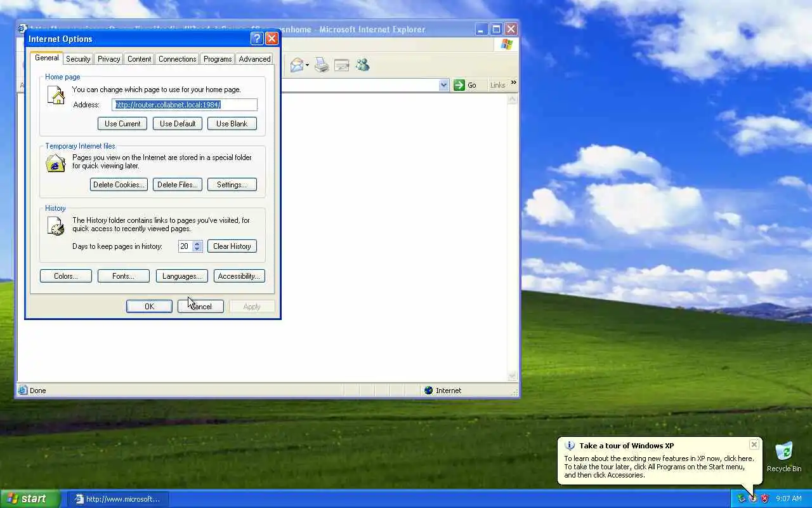Click the Clear History button
Image resolution: width=812 pixels, height=508 pixels.
232,246
